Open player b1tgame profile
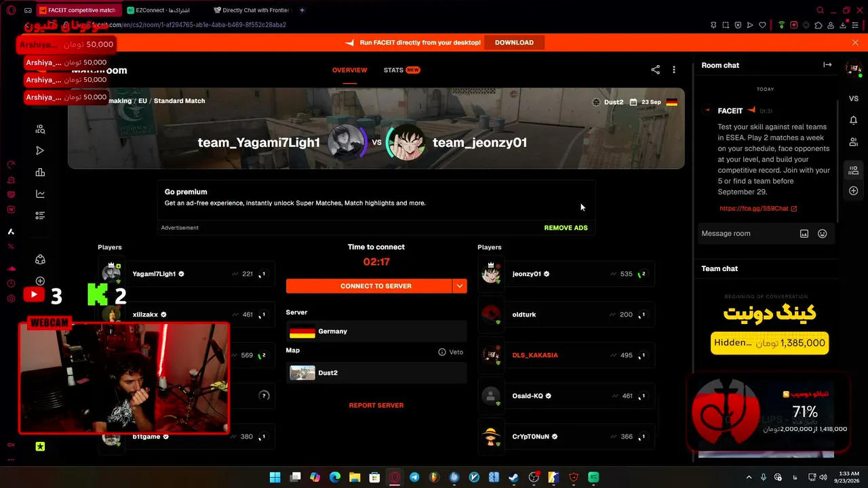 point(146,436)
